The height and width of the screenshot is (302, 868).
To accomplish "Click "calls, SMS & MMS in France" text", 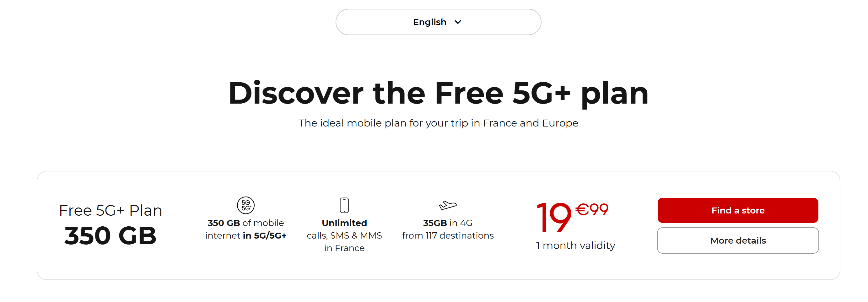I will tap(344, 242).
